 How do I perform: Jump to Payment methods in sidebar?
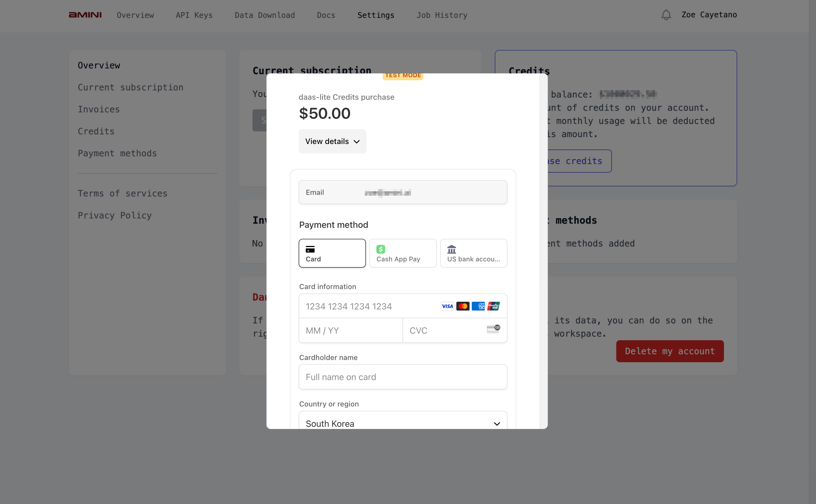(117, 153)
